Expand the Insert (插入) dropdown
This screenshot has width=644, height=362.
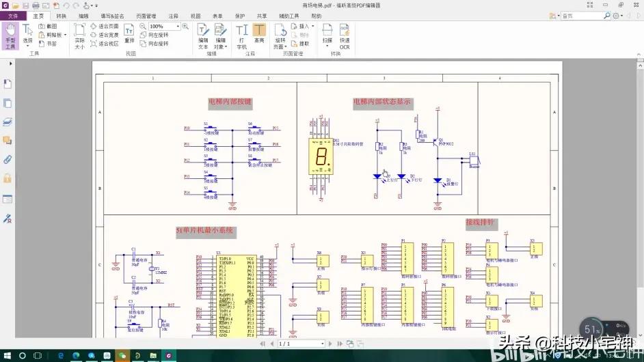pyautogui.click(x=313, y=26)
